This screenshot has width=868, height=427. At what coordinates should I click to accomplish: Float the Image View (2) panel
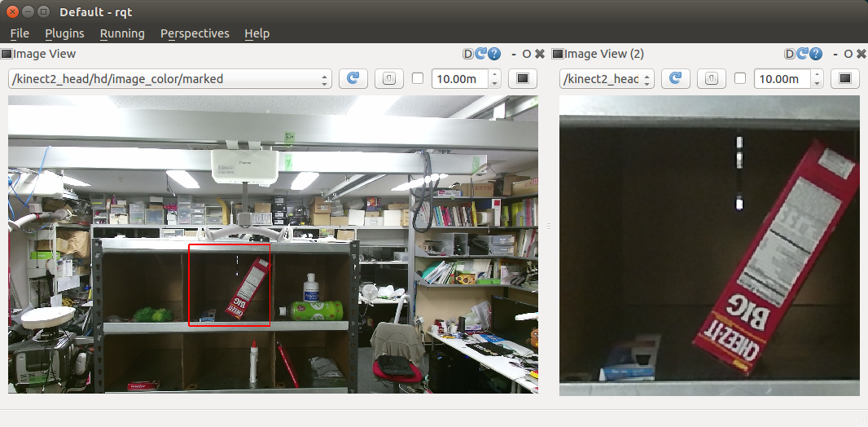(x=848, y=54)
